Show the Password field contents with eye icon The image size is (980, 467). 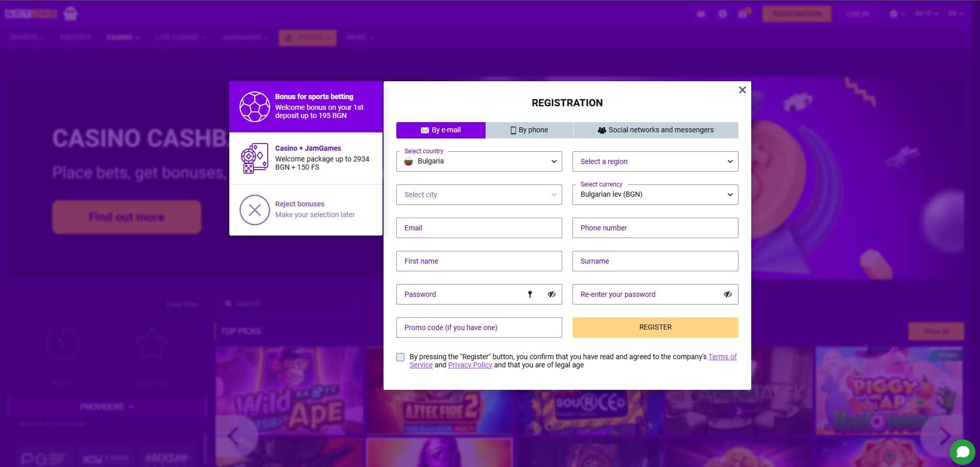[x=552, y=294]
